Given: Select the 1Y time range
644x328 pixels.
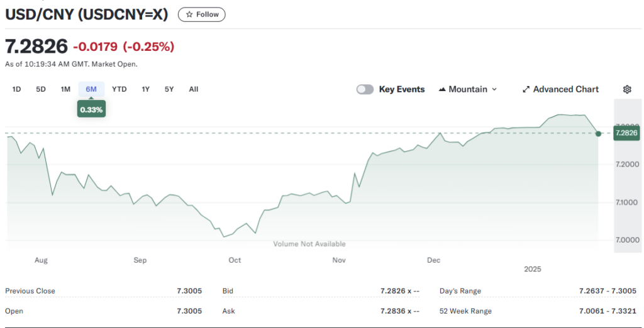Looking at the screenshot, I should tap(146, 89).
